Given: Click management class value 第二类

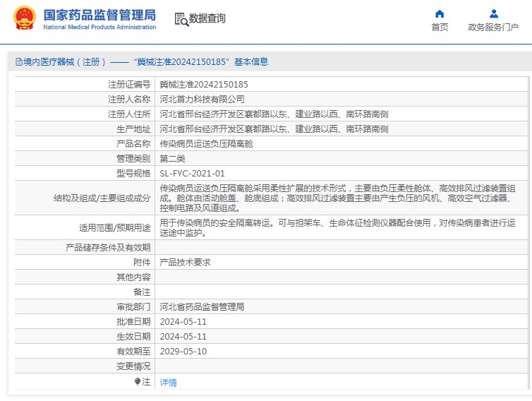Looking at the screenshot, I should [172, 159].
